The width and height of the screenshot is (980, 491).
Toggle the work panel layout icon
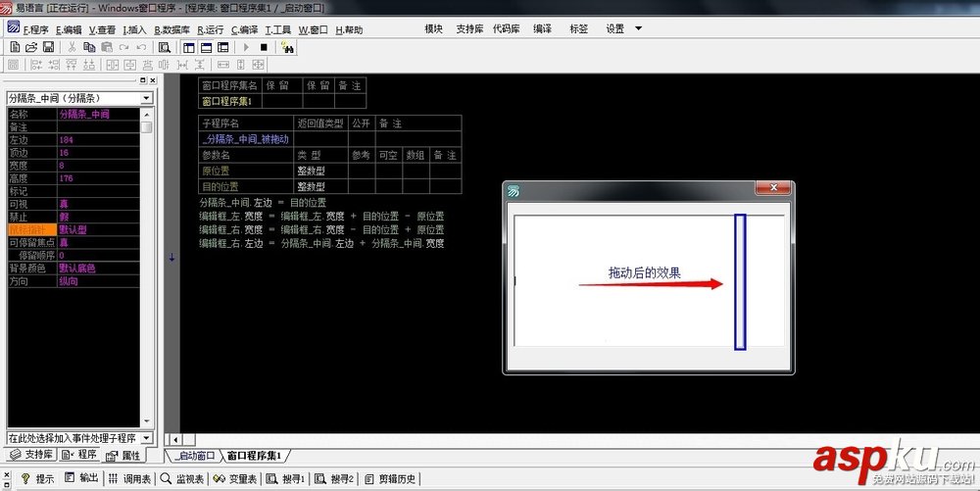point(189,47)
